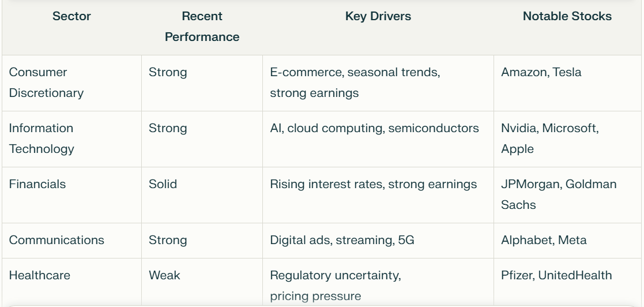Click the Notable Stocks column header
This screenshot has height=307, width=644.
pos(567,27)
